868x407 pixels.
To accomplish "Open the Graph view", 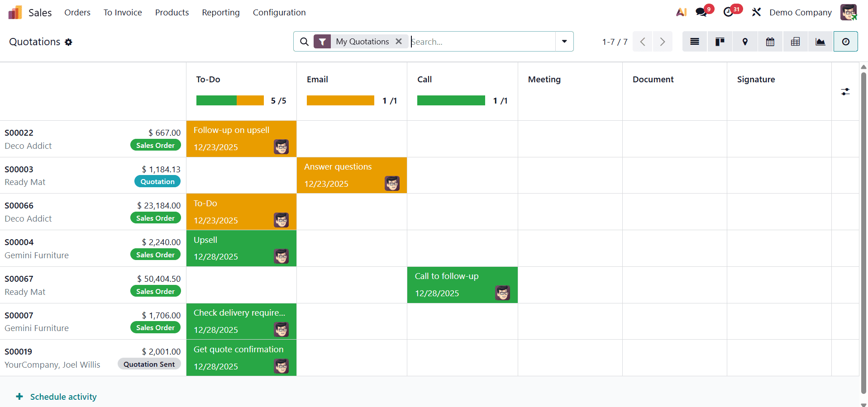I will pos(820,41).
